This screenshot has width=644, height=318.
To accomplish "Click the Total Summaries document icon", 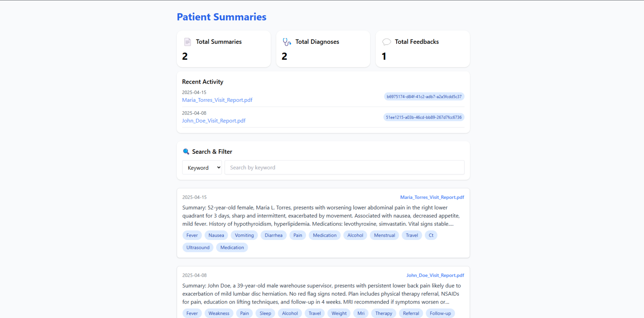I will tap(188, 42).
